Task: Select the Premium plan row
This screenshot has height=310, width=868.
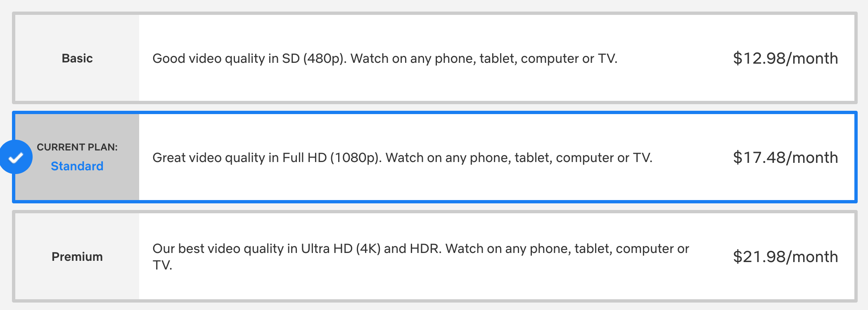Action: (434, 256)
